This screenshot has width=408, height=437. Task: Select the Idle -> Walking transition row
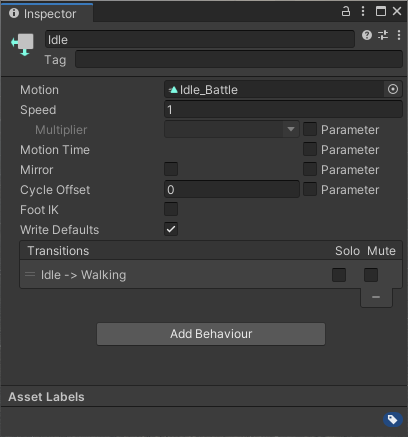[x=211, y=275]
